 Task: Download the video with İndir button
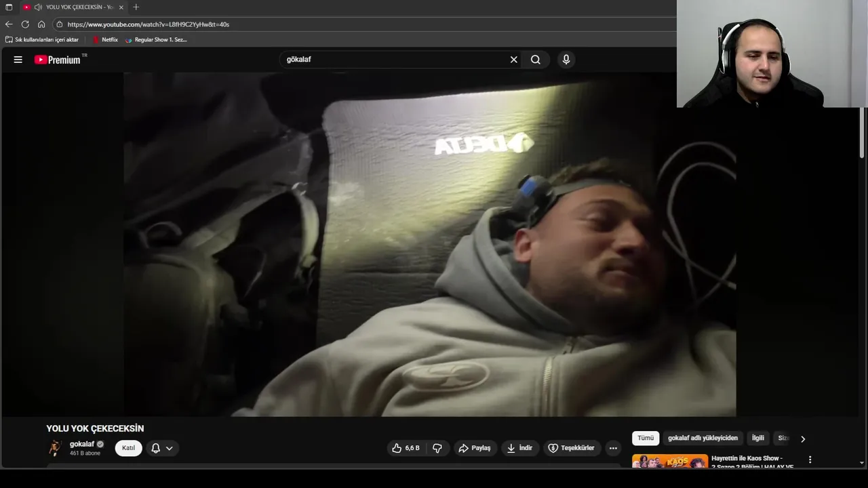519,448
